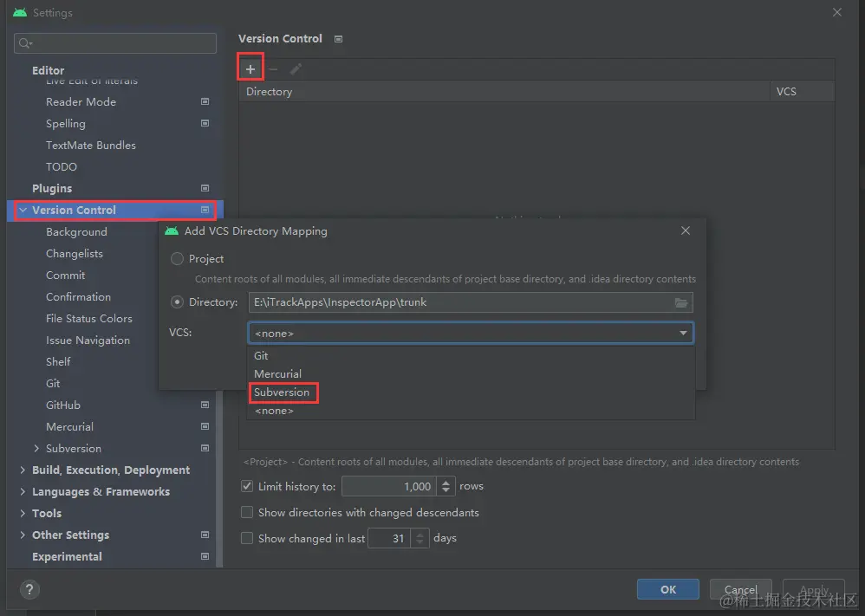Click the project-settings icon in the Spelling row
The height and width of the screenshot is (616, 865).
(205, 123)
